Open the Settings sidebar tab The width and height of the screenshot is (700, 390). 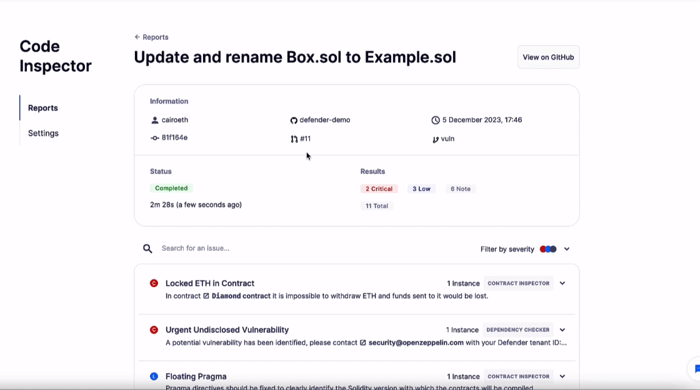pos(43,133)
